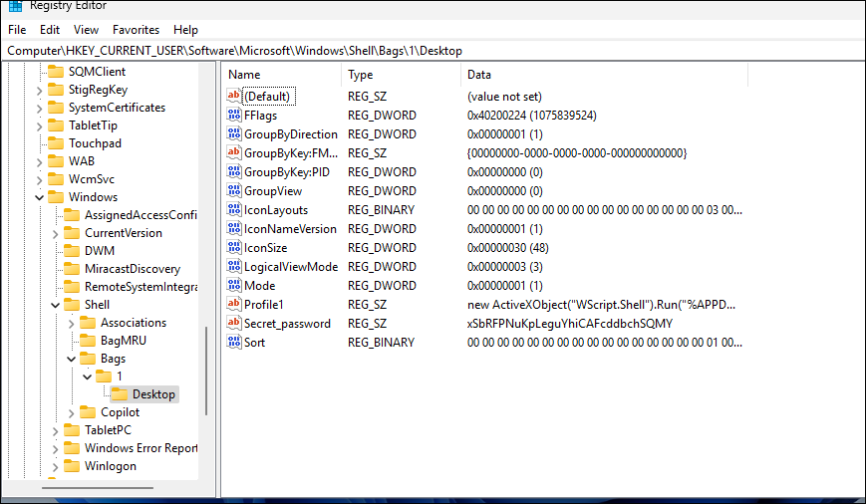866x504 pixels.
Task: Click the DWORD icon next to GroupView
Action: point(233,190)
